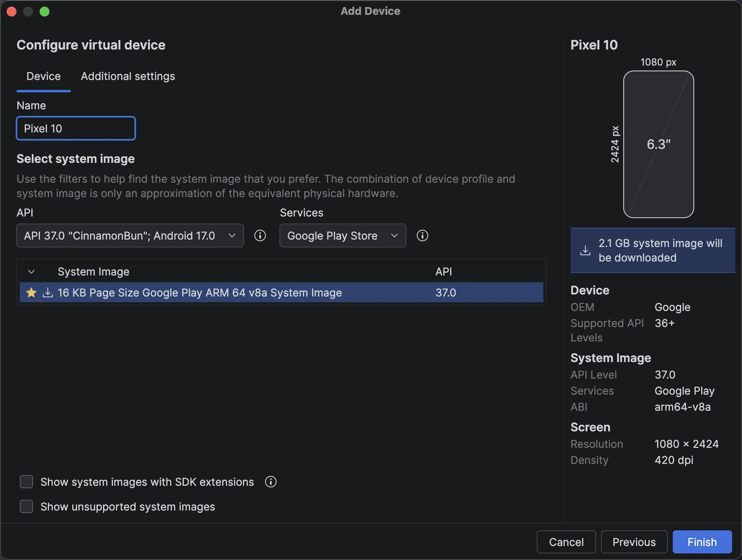The image size is (742, 560).
Task: Select the 16 KB Page Size Google Play image row
Action: 282,293
